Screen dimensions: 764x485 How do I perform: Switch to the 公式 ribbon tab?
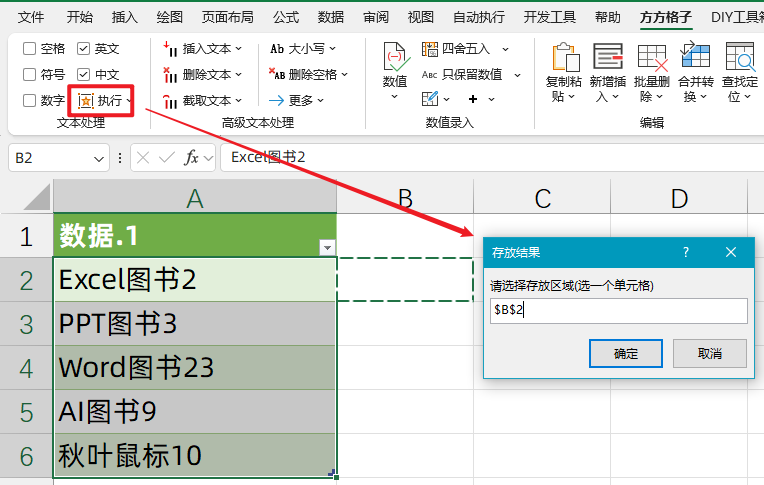tap(285, 17)
